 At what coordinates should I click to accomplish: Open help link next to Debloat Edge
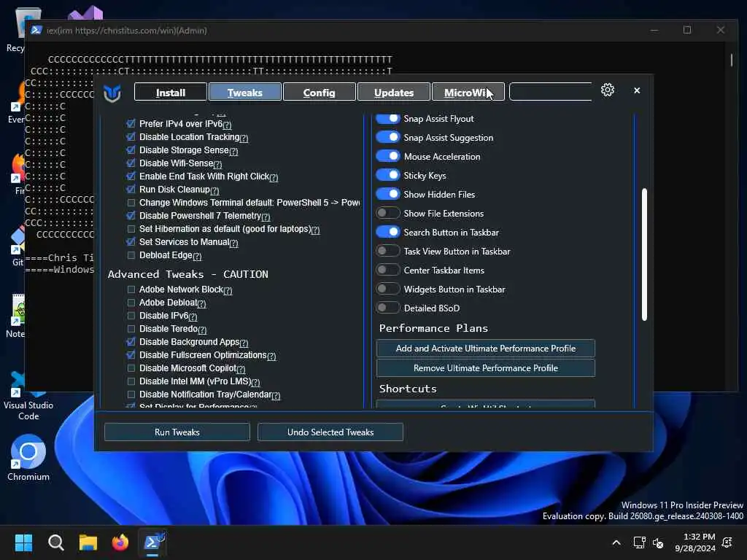click(x=197, y=256)
